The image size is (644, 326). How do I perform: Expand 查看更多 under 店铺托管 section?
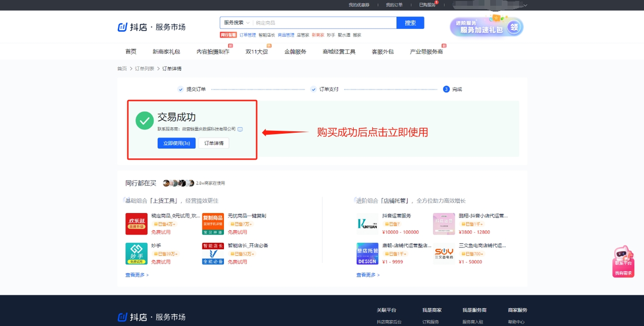[x=368, y=275]
